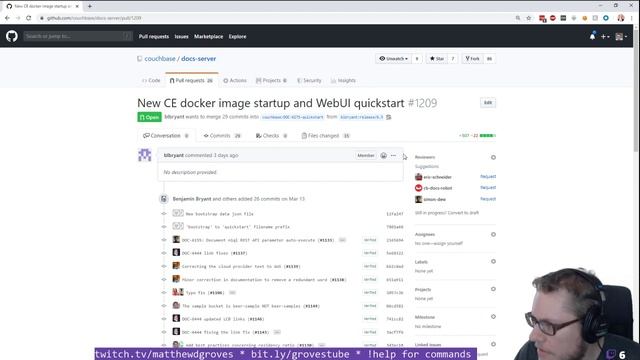This screenshot has height=360, width=640.
Task: Open base branch label link
Action: pos(293,117)
